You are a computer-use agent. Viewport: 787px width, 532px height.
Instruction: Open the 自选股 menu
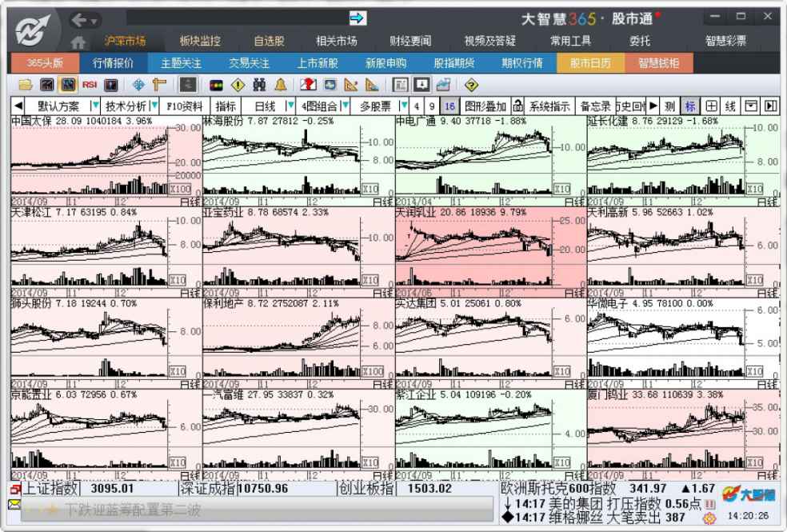[269, 41]
